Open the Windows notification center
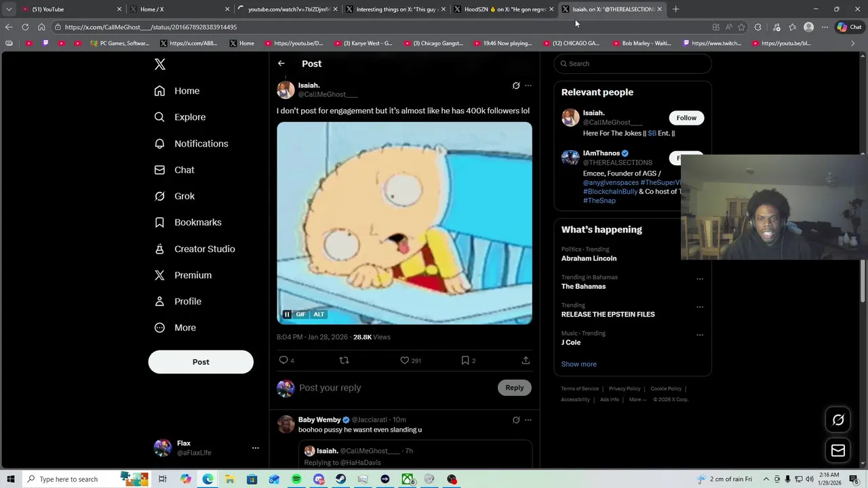The image size is (868, 488). [854, 479]
